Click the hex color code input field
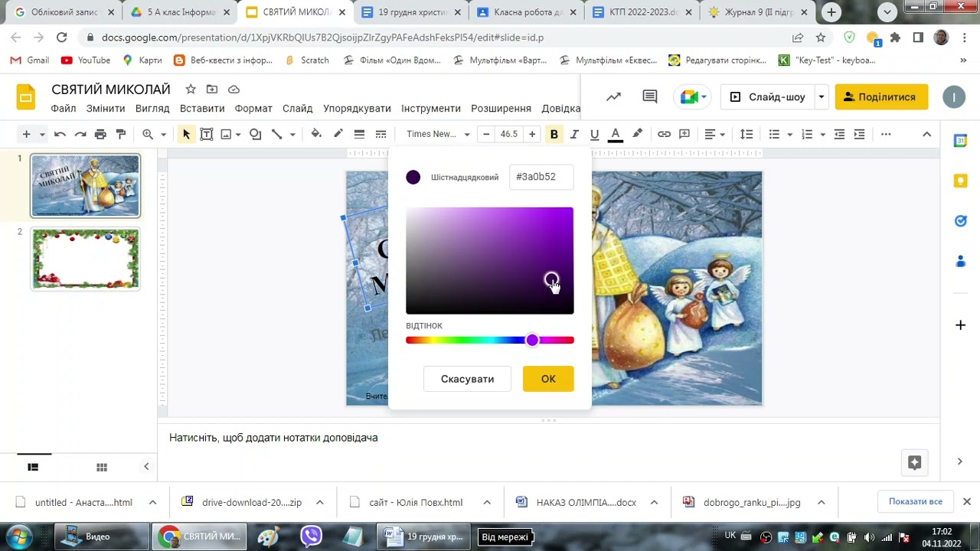This screenshot has height=551, width=980. (542, 177)
